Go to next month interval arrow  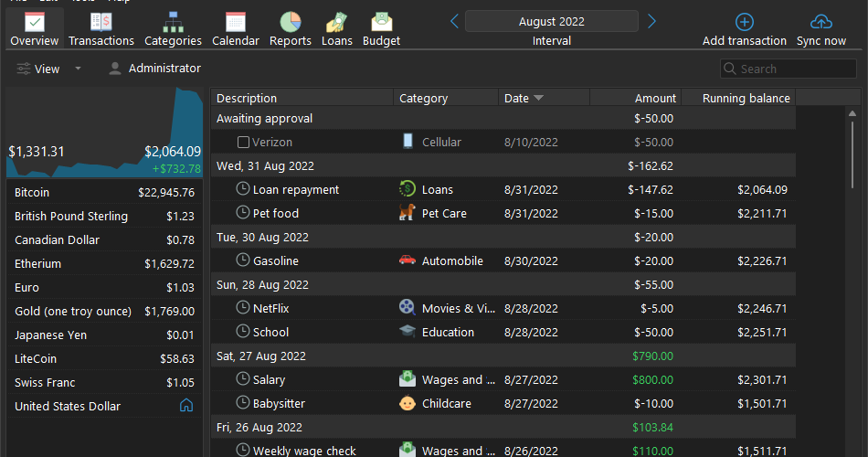point(651,22)
